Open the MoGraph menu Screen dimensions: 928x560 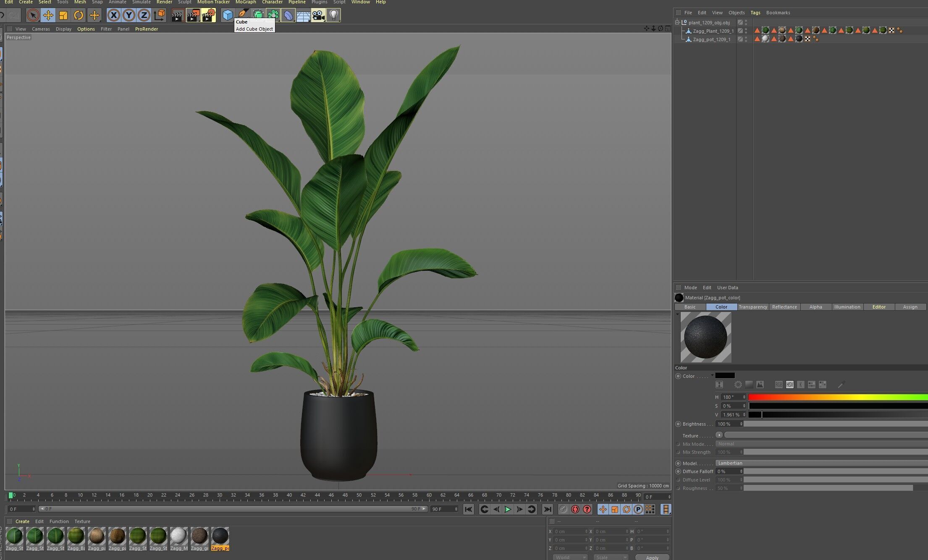click(x=246, y=2)
